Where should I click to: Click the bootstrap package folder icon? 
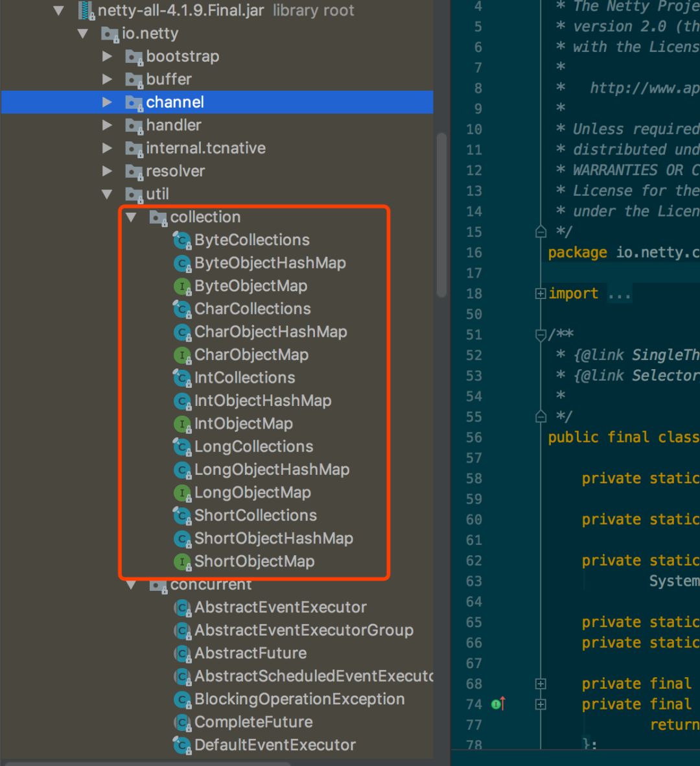click(134, 57)
